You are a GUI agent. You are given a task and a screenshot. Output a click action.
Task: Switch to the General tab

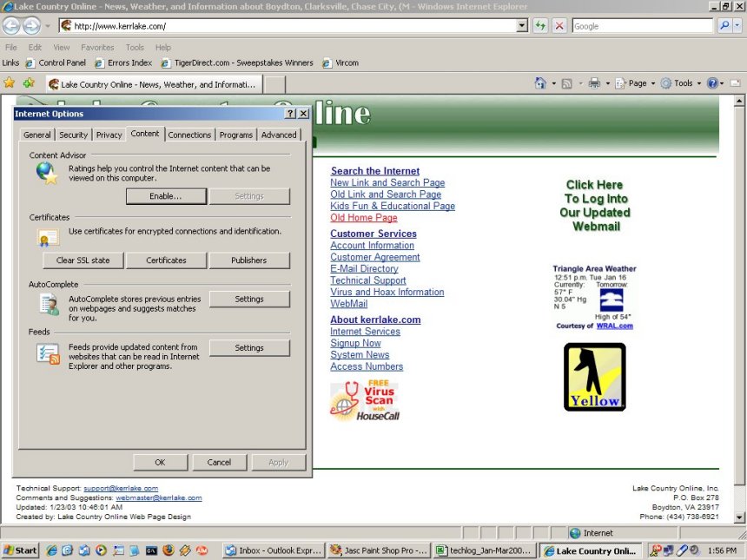(37, 135)
